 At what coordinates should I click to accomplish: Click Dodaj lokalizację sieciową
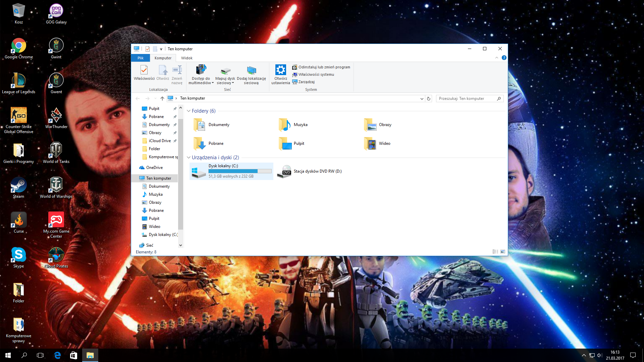tap(251, 75)
